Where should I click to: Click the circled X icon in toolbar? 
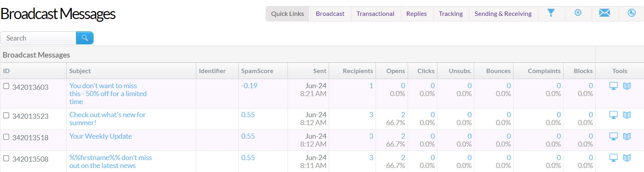[x=578, y=13]
